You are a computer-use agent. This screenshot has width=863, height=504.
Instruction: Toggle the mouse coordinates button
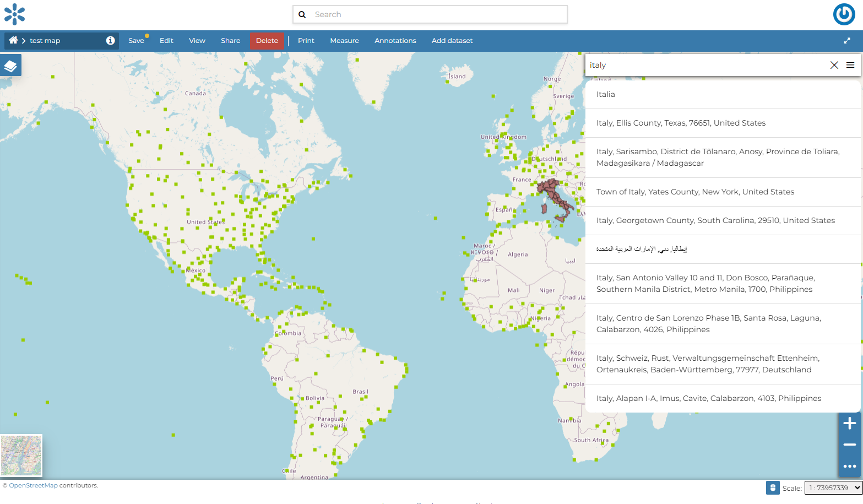[773, 487]
